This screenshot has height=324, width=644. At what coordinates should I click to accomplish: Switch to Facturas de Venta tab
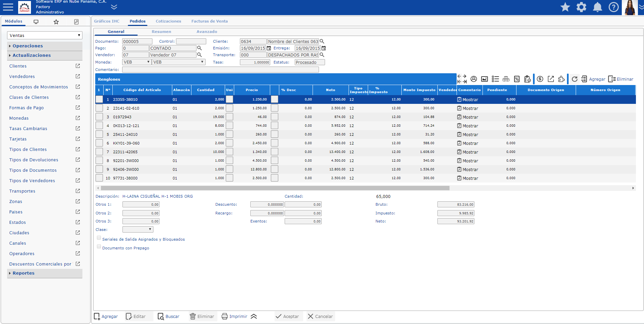[x=210, y=21]
